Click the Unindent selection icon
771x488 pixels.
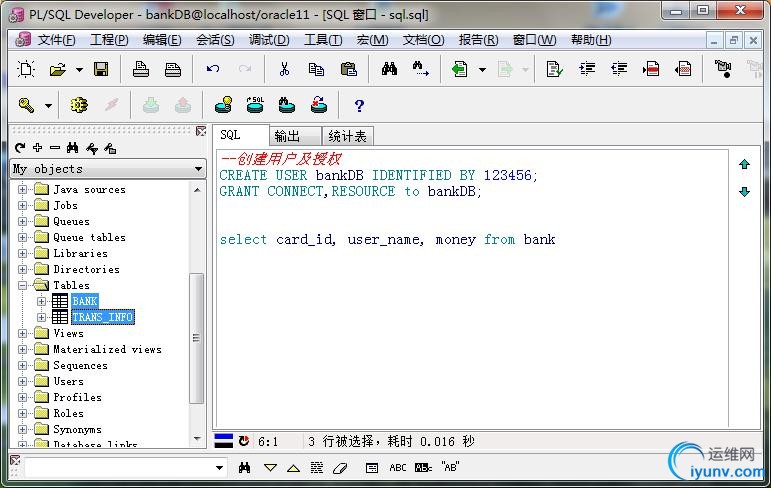click(619, 69)
